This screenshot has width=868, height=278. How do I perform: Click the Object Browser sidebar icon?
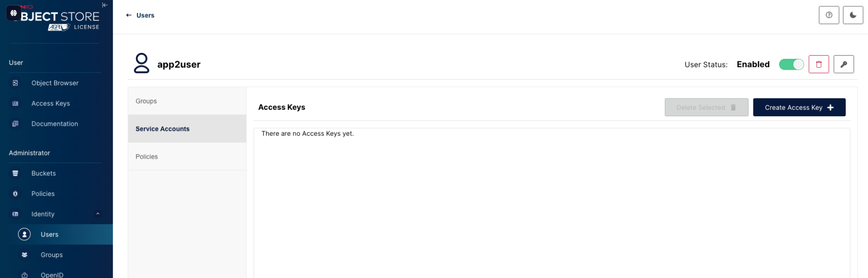(15, 83)
